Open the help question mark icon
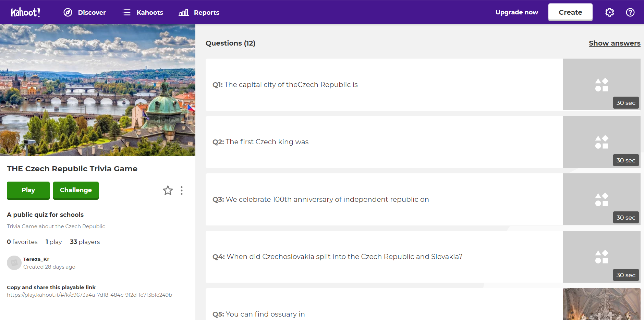The image size is (644, 320). [630, 12]
